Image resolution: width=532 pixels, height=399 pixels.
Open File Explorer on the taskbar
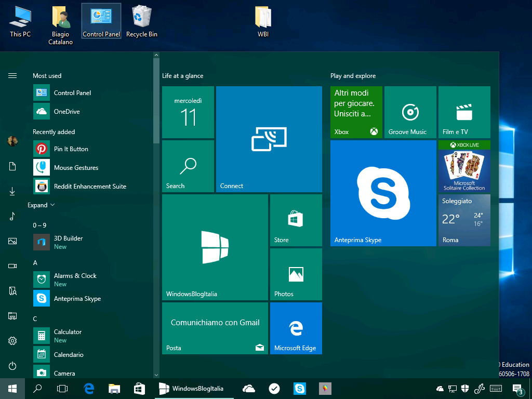pyautogui.click(x=114, y=389)
